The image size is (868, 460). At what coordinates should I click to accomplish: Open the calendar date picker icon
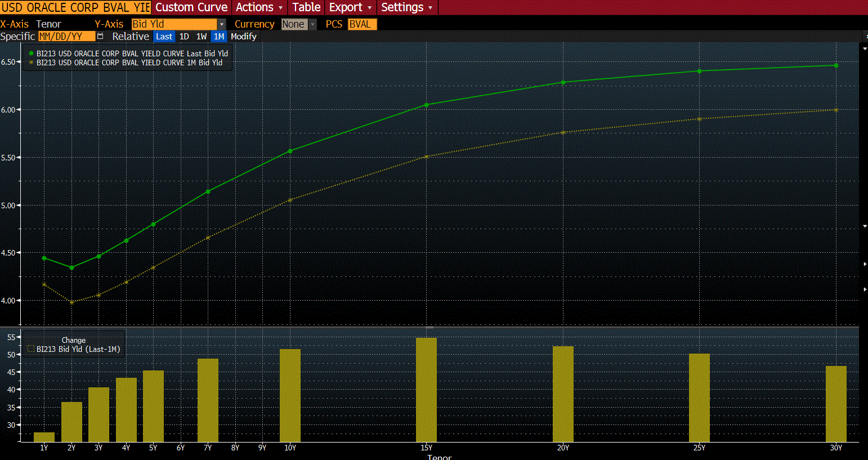pyautogui.click(x=100, y=37)
